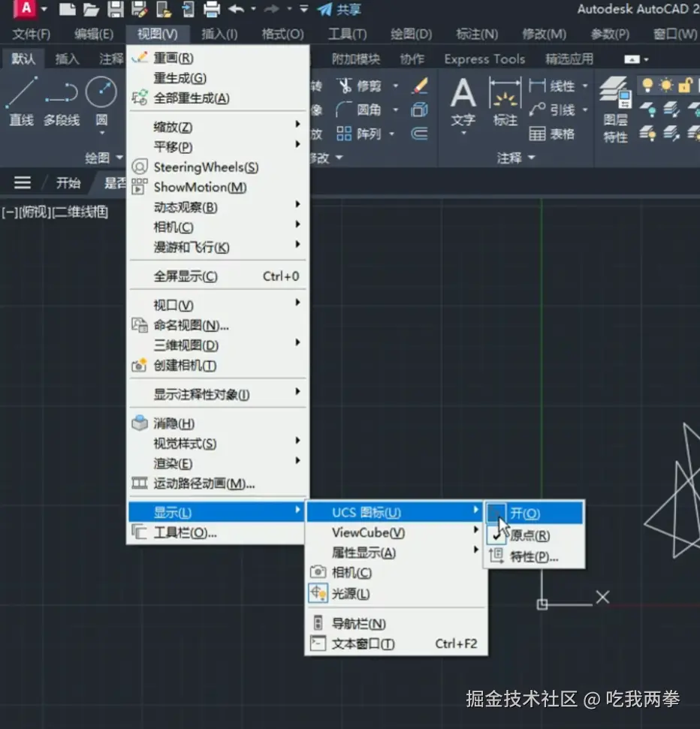Open the Format menu

[282, 34]
